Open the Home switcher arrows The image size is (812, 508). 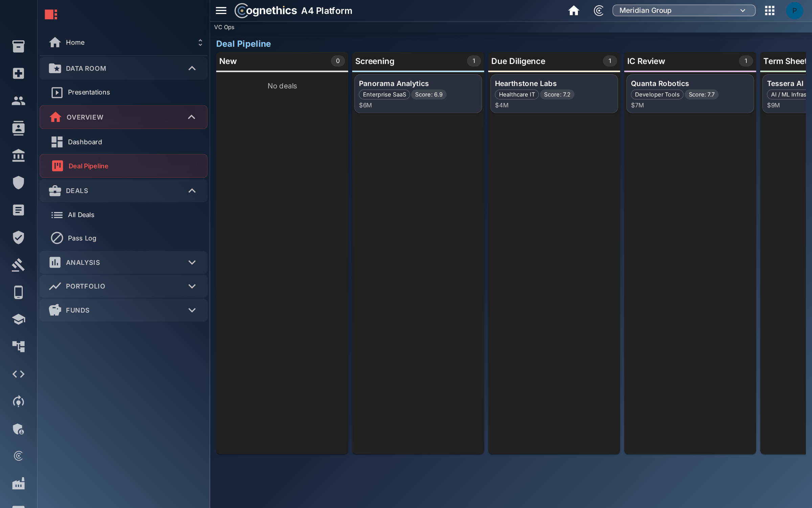point(200,42)
